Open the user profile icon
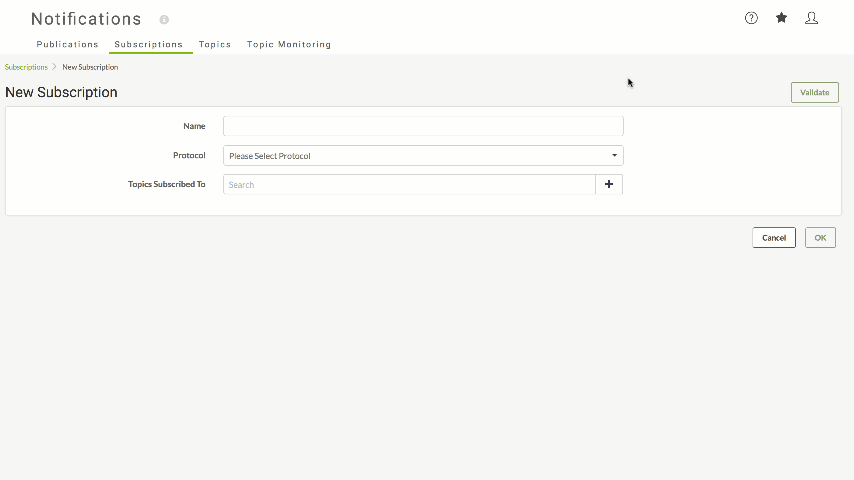The width and height of the screenshot is (854, 480). click(811, 18)
